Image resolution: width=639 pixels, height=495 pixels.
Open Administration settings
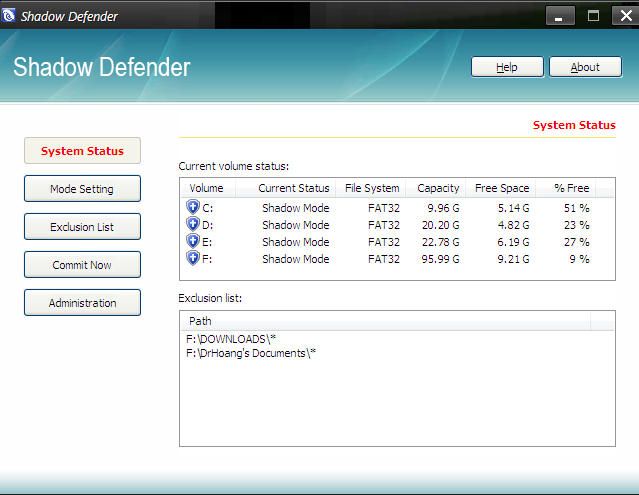point(82,303)
